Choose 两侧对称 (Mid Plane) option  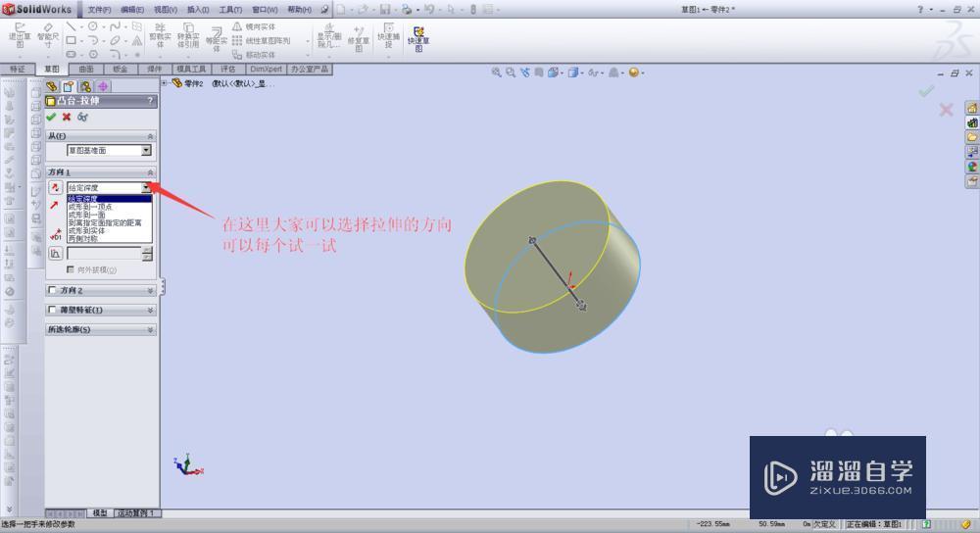coord(110,239)
